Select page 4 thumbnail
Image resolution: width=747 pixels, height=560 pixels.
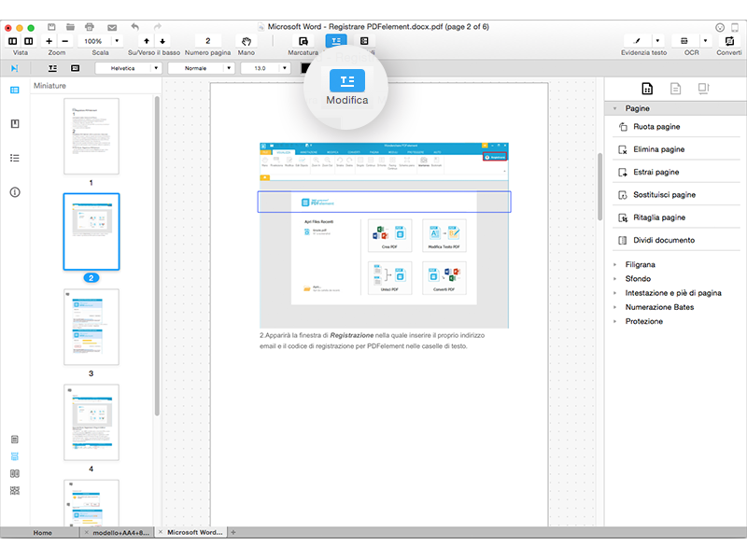[92, 423]
